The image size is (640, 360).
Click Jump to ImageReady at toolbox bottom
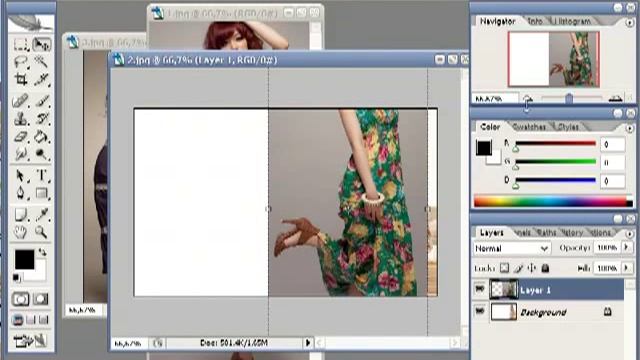coord(31,340)
